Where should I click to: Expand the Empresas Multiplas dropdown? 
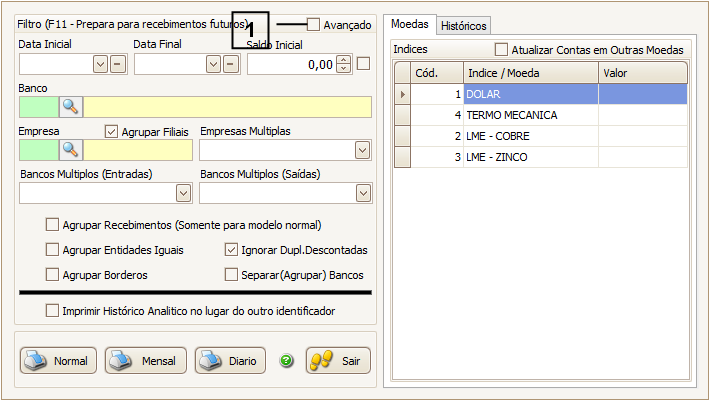coord(362,150)
